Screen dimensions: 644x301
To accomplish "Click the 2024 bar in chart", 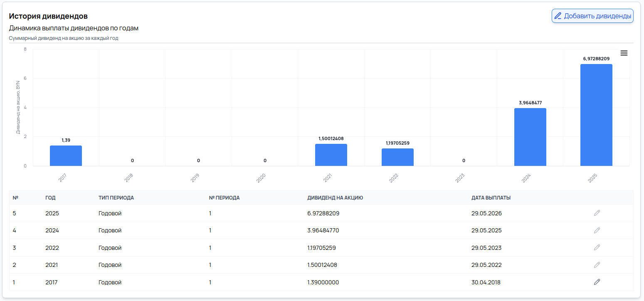I will tap(530, 137).
